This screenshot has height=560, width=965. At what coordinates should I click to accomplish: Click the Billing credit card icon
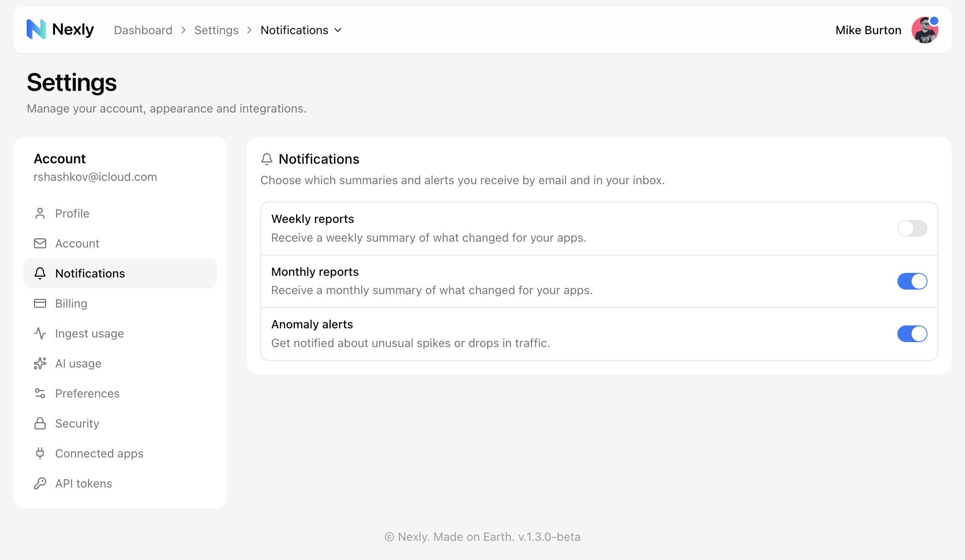click(x=40, y=303)
